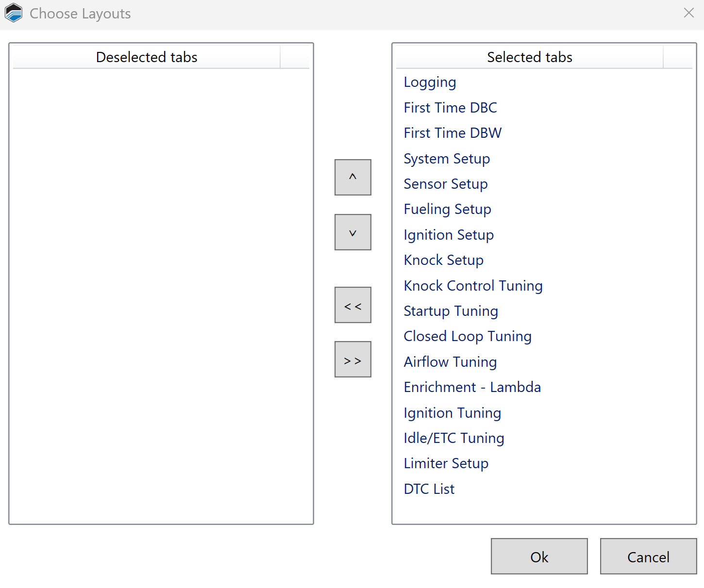Click the application logo in title bar
The width and height of the screenshot is (704, 588).
14,13
